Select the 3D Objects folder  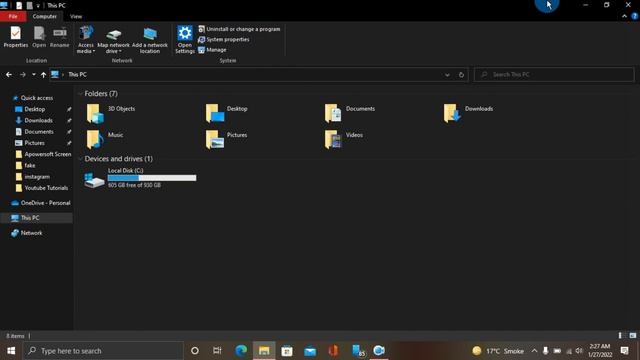(x=110, y=113)
